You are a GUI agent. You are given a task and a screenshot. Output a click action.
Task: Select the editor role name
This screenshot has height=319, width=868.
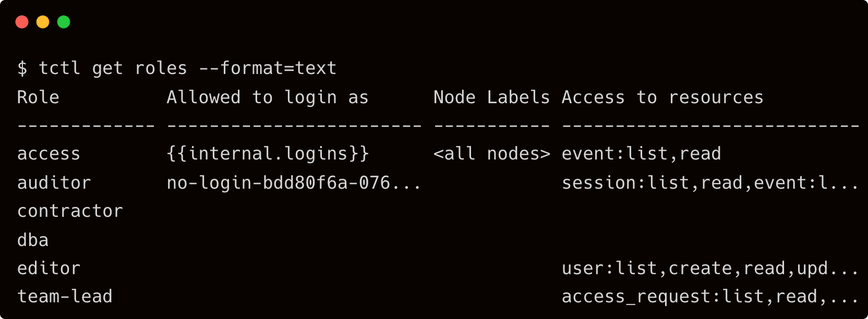tap(49, 268)
